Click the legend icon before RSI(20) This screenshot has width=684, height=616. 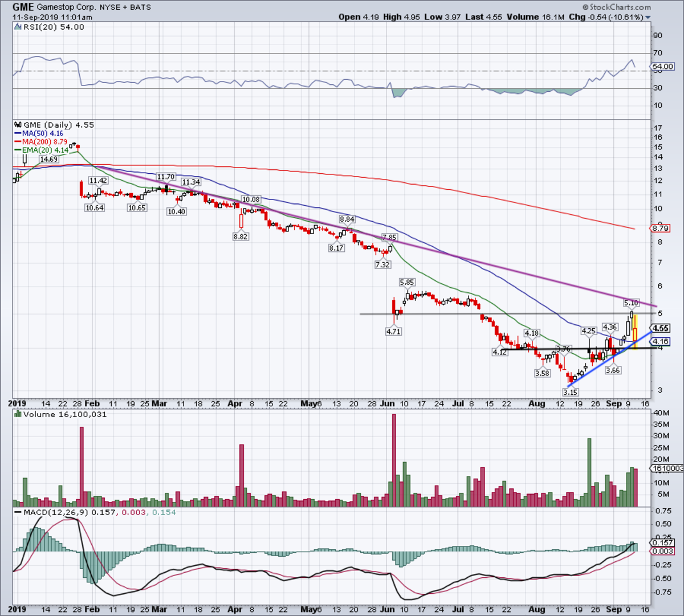coord(17,27)
